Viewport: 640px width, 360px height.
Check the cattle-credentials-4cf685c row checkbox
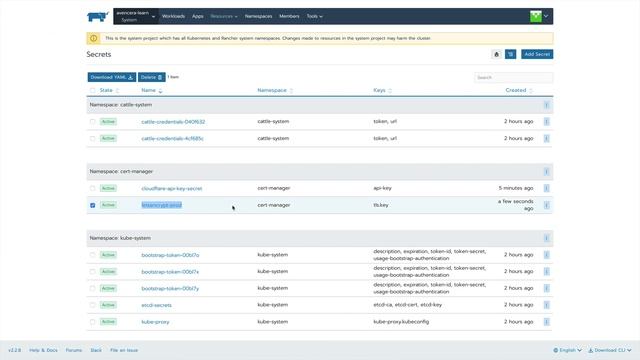[x=93, y=138]
